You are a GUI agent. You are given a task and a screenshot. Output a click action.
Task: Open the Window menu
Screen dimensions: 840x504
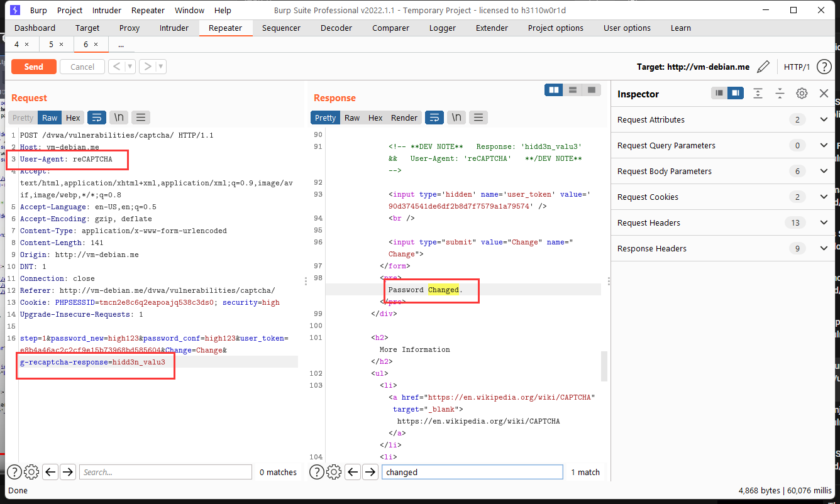pos(189,10)
